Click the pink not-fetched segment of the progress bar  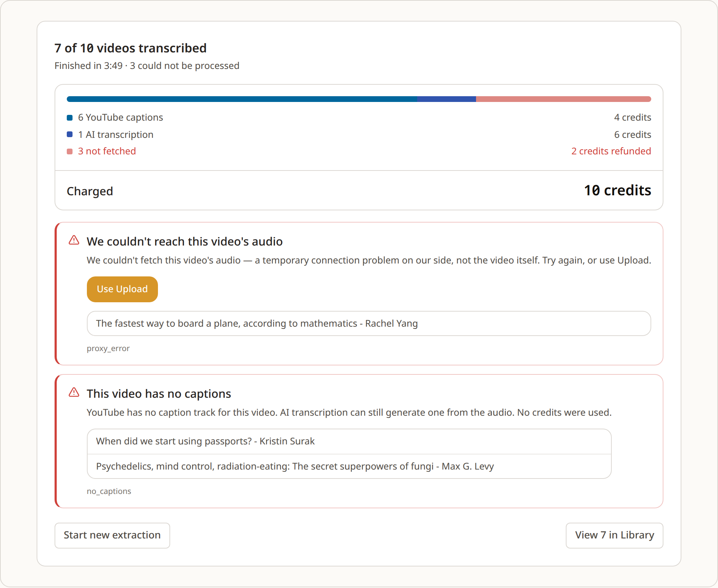(564, 99)
